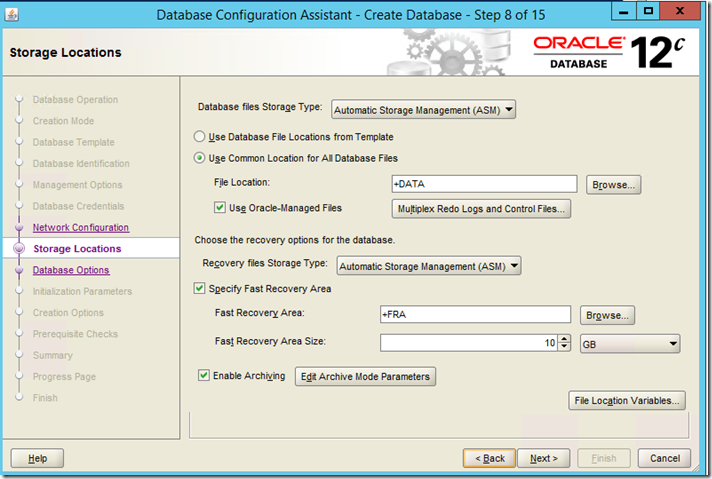Open File Location Variables dialog

click(627, 400)
